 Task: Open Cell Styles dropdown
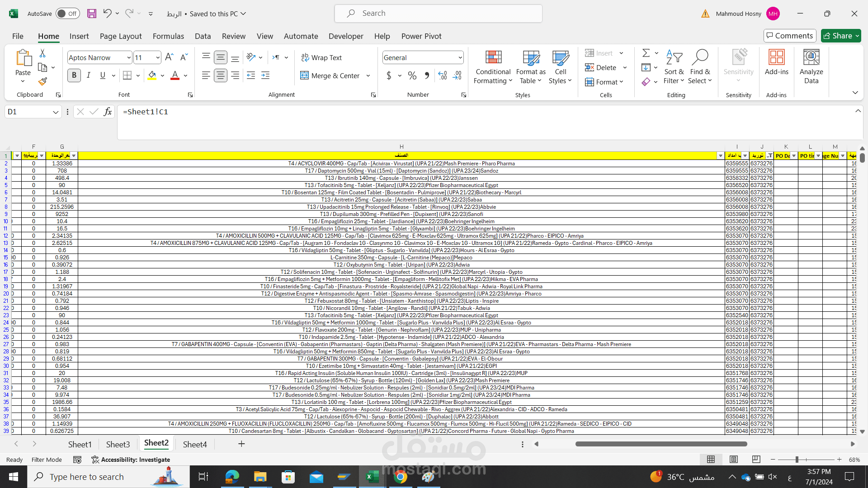tap(561, 67)
